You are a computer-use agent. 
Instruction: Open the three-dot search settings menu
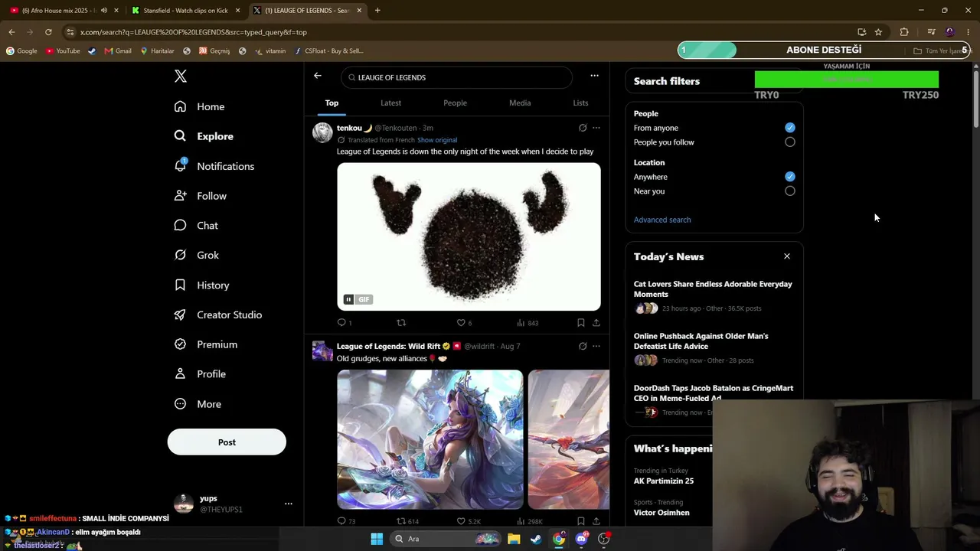[594, 76]
